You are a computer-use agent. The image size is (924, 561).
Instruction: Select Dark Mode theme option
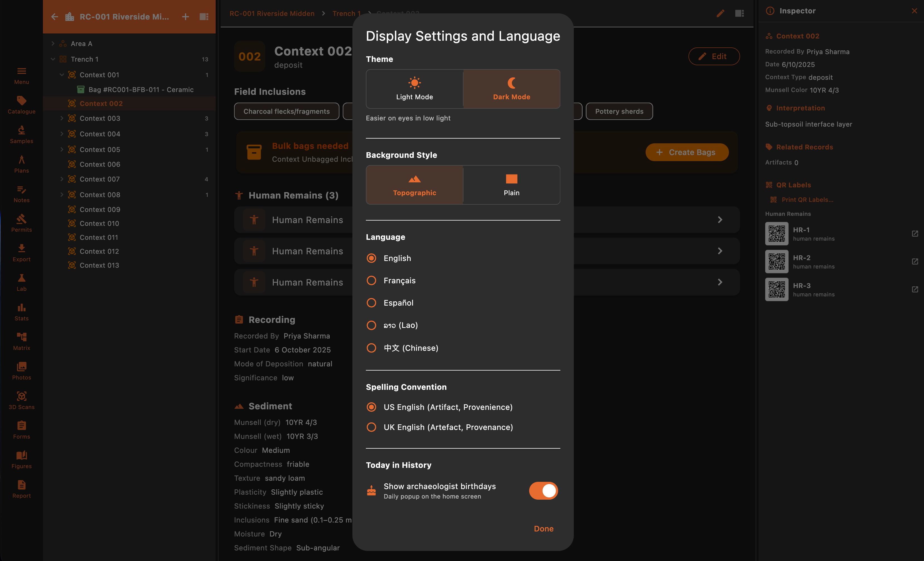click(512, 89)
